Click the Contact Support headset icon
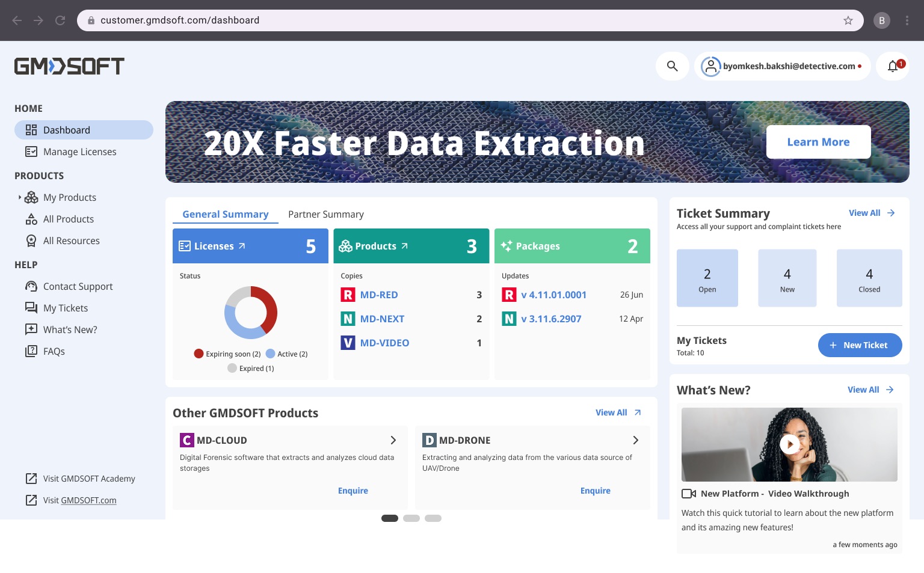The image size is (924, 573). tap(31, 286)
